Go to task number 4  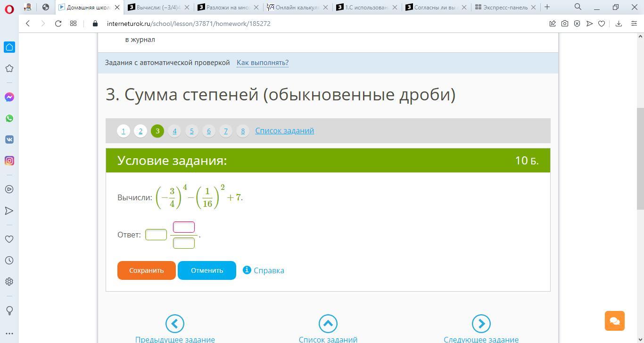click(174, 131)
